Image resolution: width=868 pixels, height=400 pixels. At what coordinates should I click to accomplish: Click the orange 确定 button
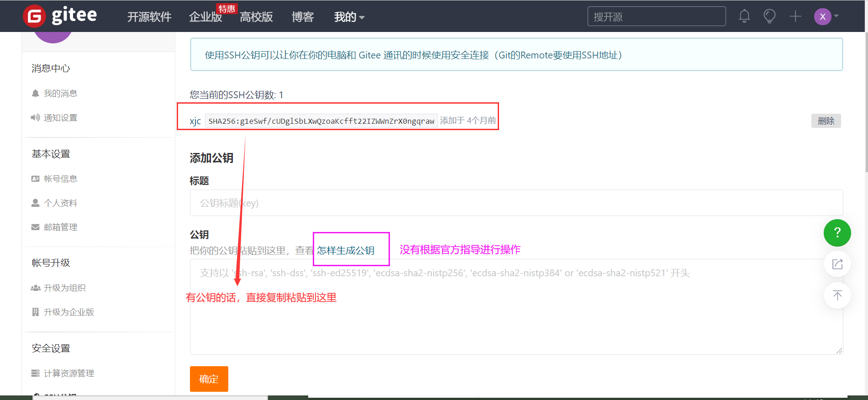click(x=209, y=379)
